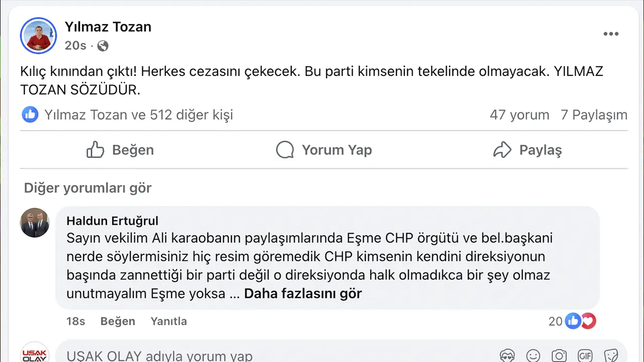Open the 47 yorum comments list
Image resolution: width=644 pixels, height=362 pixels.
[519, 115]
